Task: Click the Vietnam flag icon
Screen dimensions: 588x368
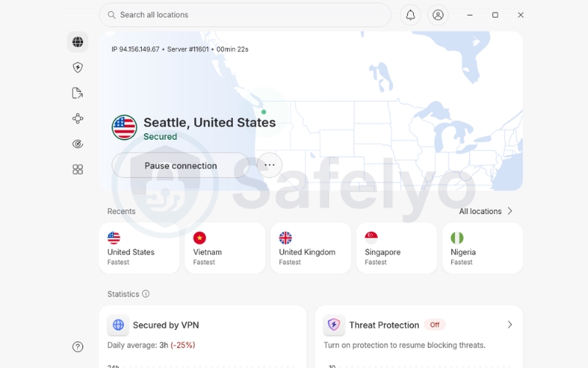Action: tap(199, 238)
